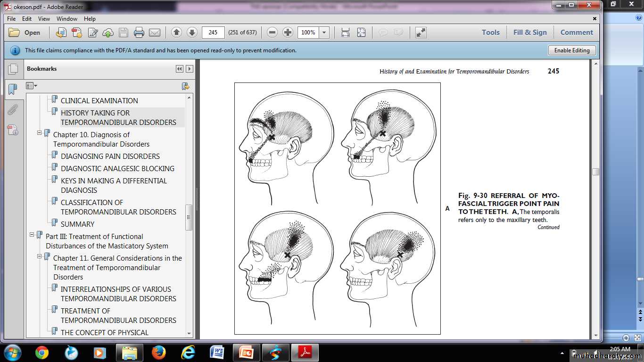644x362 pixels.
Task: Click the Enable Editing button
Action: click(x=571, y=50)
